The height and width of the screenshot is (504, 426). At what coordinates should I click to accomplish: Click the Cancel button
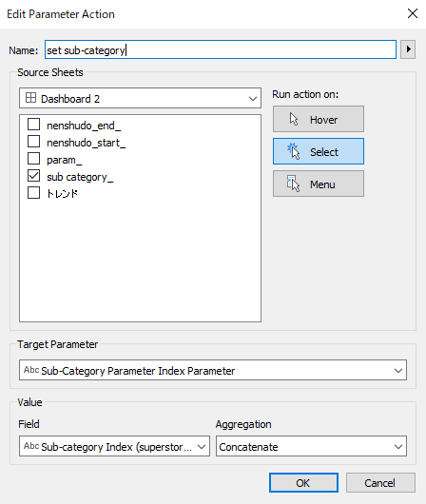point(380,482)
